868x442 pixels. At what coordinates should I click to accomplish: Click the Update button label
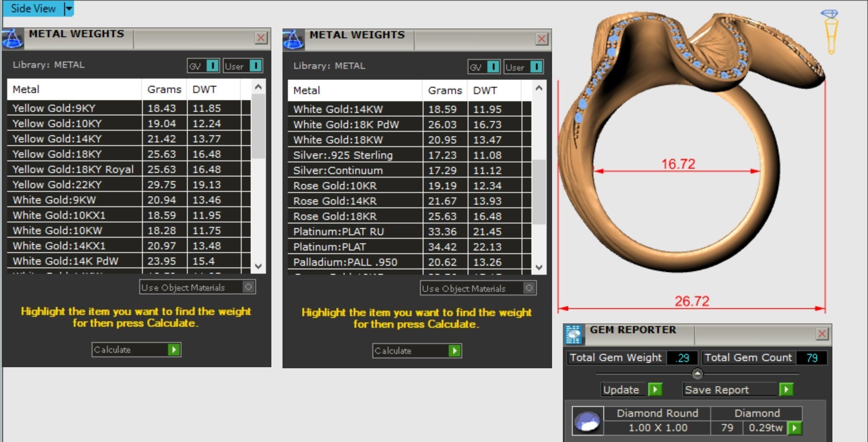pos(621,390)
